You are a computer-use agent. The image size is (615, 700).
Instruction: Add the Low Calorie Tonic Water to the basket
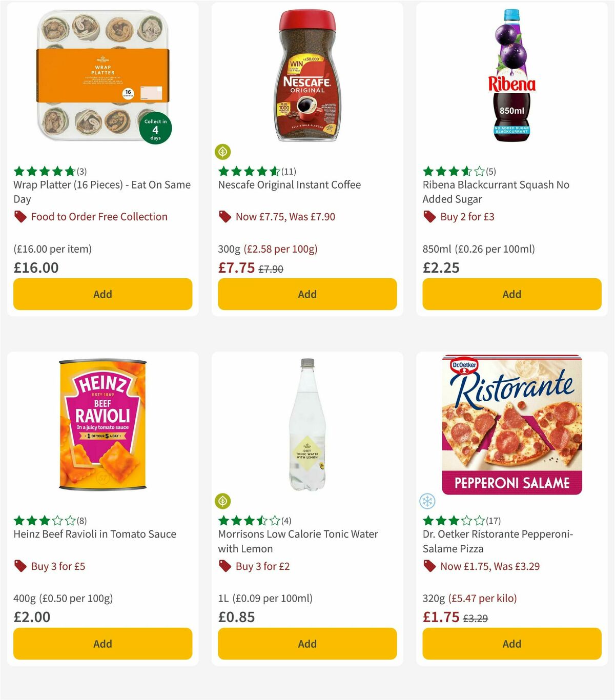click(x=306, y=644)
